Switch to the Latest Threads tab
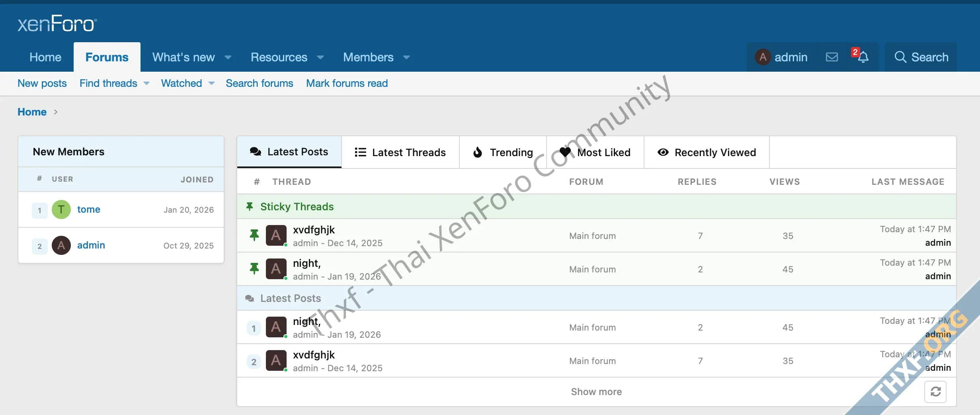 400,153
